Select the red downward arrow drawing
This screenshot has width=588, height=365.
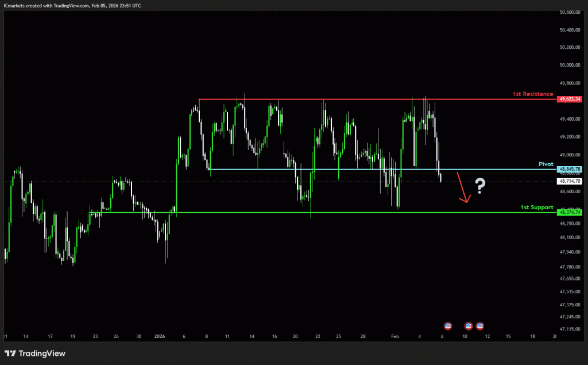[463, 188]
